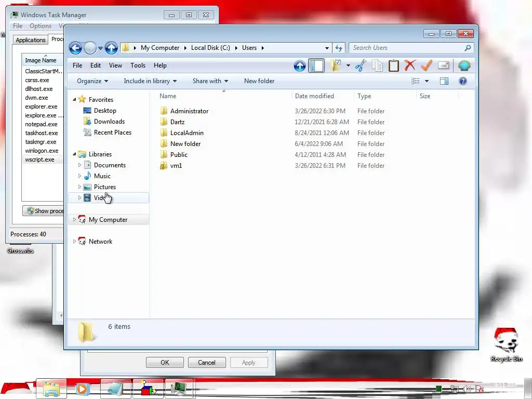Click the New folder button
Viewport: 532px width, 399px height.
[x=259, y=81]
